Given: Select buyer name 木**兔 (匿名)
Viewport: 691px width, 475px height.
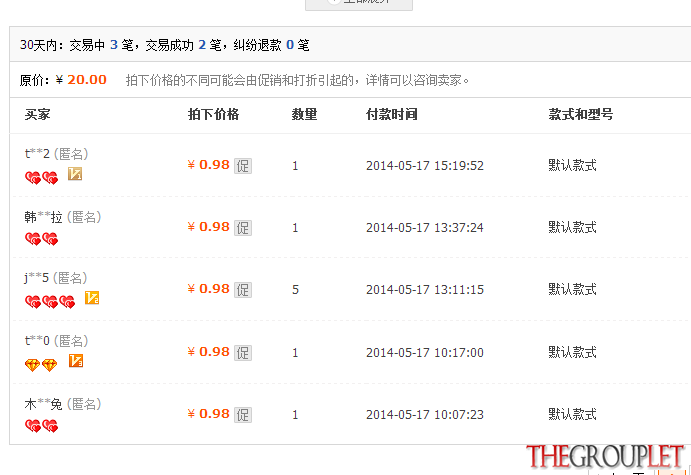Looking at the screenshot, I should click(x=63, y=404).
